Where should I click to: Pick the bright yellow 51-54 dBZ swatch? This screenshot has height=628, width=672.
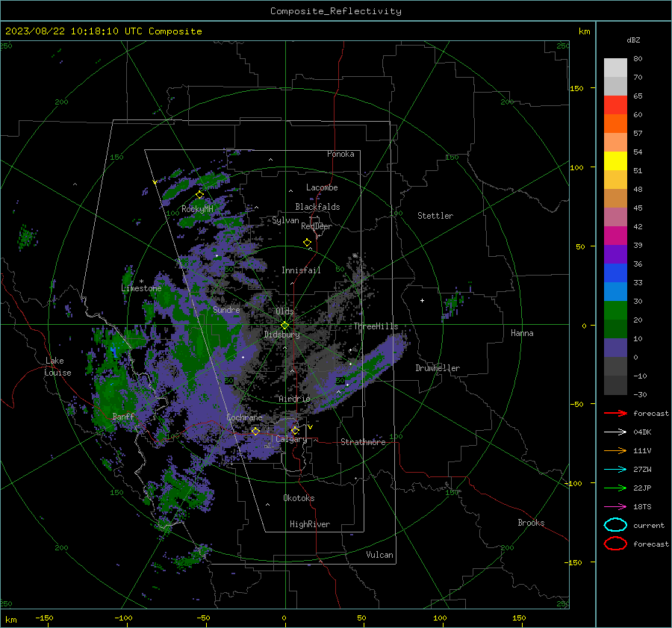pos(615,161)
